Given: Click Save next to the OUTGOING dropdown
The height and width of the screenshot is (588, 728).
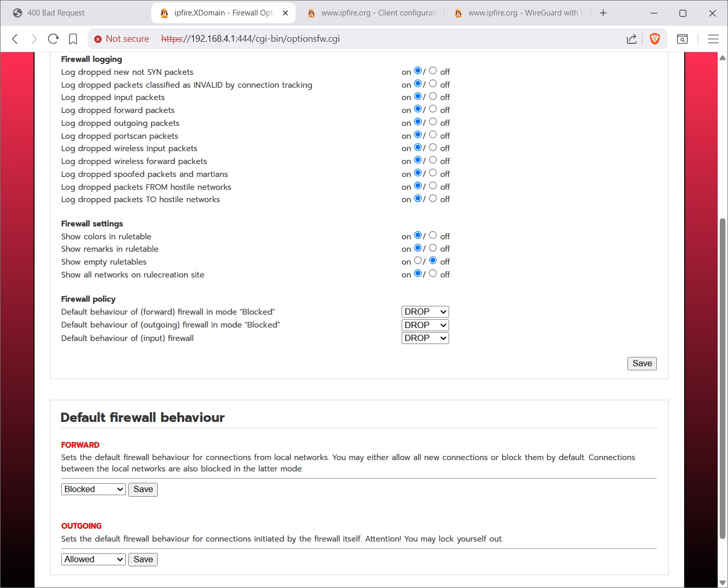Looking at the screenshot, I should [x=143, y=559].
